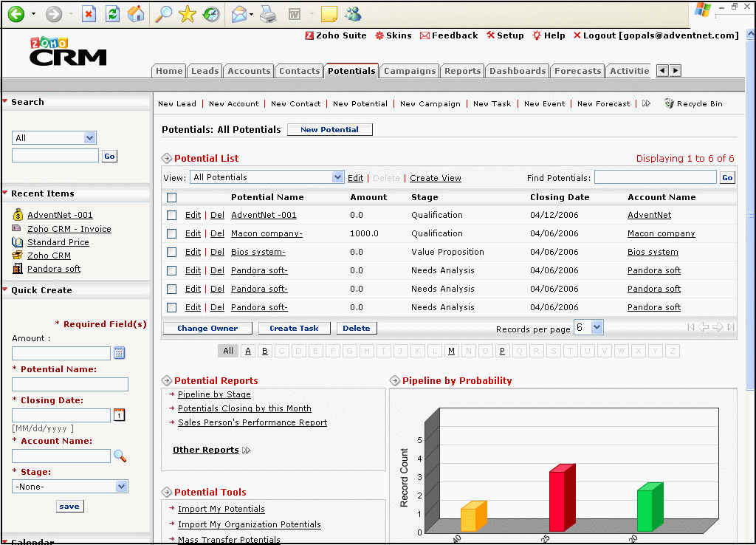Click the Change Owner button

[x=207, y=329]
